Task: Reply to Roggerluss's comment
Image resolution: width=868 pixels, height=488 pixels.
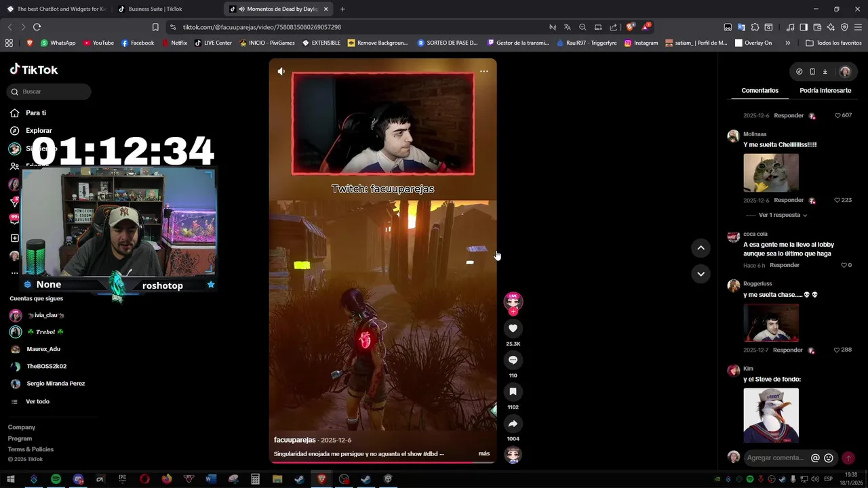Action: point(788,350)
